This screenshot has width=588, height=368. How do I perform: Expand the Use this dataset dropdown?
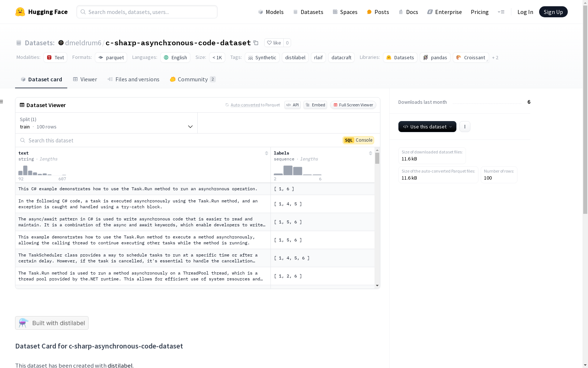click(x=427, y=127)
